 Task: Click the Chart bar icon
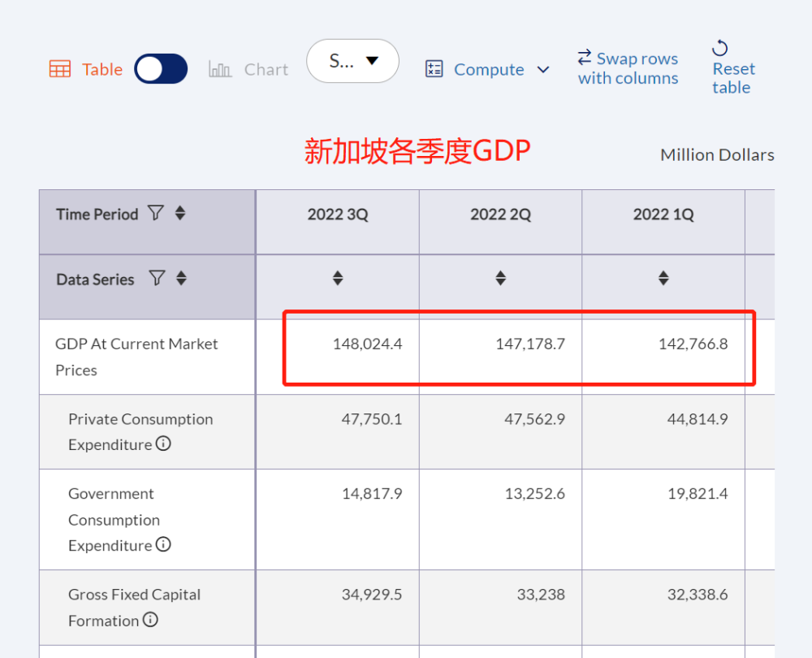tap(219, 69)
